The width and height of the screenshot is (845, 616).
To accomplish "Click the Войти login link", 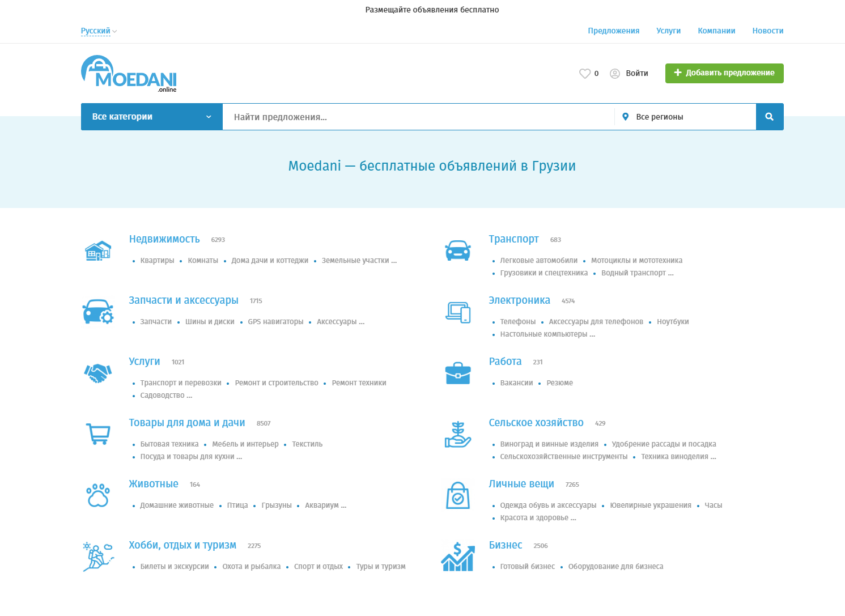I will [637, 74].
